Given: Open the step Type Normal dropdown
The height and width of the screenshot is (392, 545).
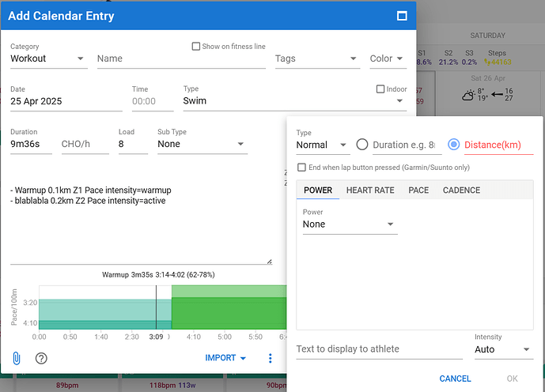Looking at the screenshot, I should point(323,145).
